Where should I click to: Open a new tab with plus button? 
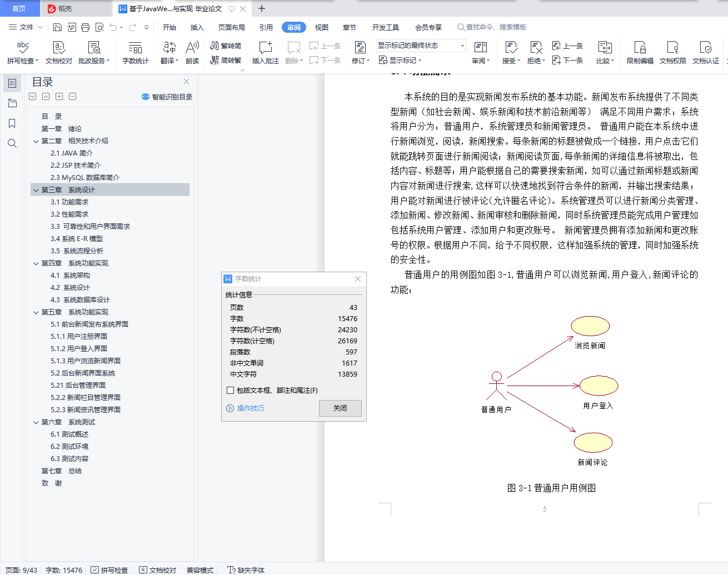point(262,8)
